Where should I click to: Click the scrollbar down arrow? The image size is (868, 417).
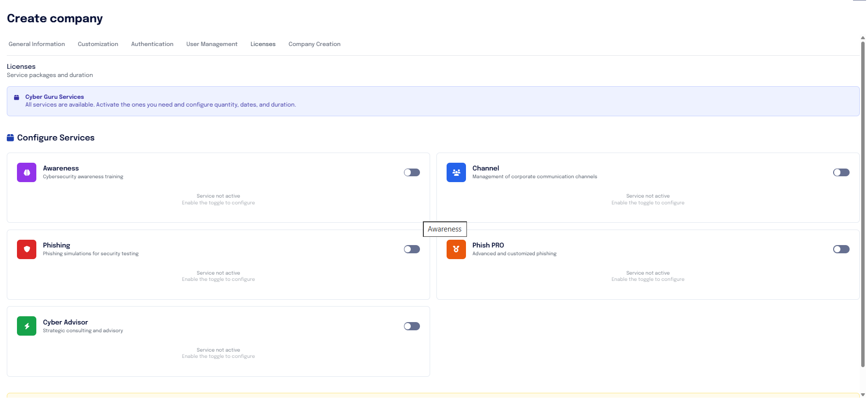pos(863,395)
